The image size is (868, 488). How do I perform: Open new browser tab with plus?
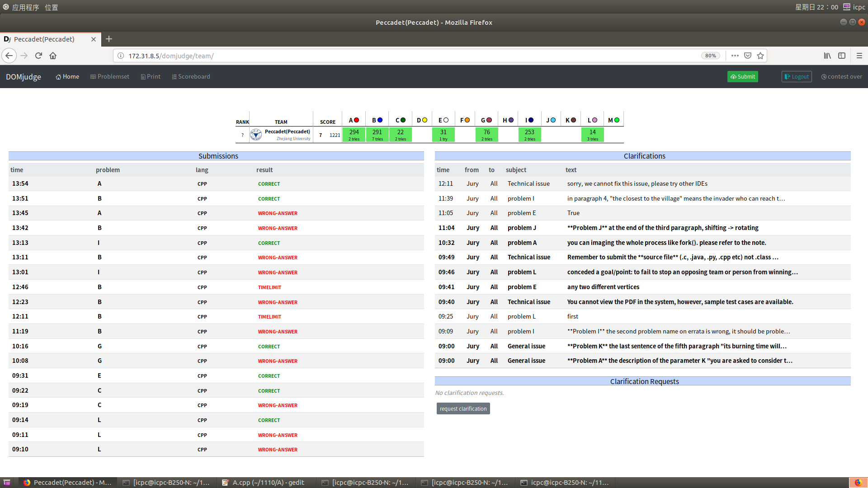click(x=109, y=39)
